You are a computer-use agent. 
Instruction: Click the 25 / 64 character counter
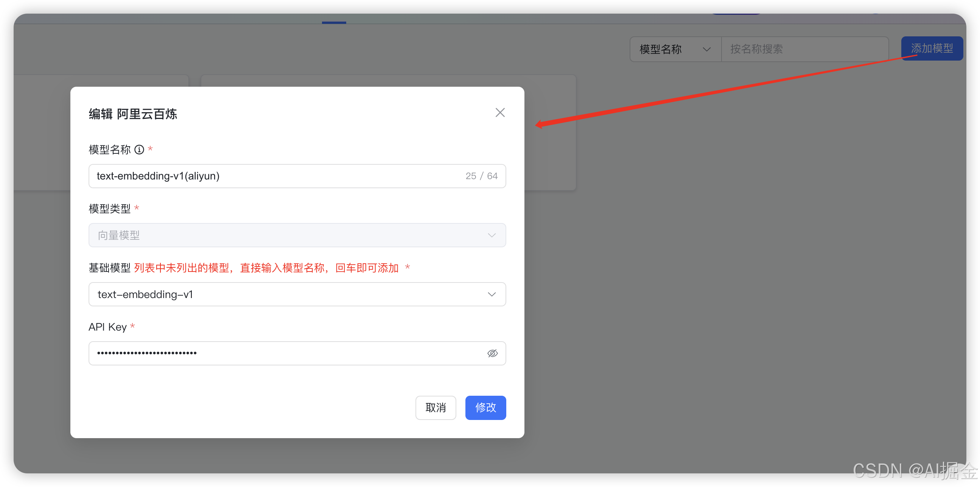[481, 176]
